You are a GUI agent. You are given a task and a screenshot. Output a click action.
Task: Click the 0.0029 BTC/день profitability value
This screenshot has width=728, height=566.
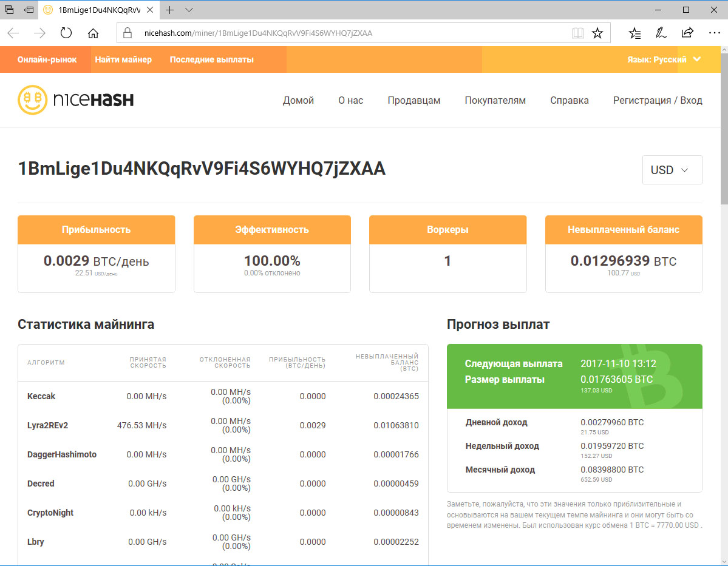[96, 261]
